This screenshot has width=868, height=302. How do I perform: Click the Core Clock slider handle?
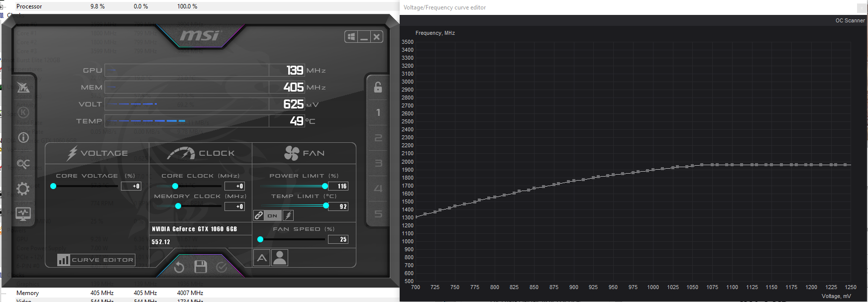click(x=175, y=186)
